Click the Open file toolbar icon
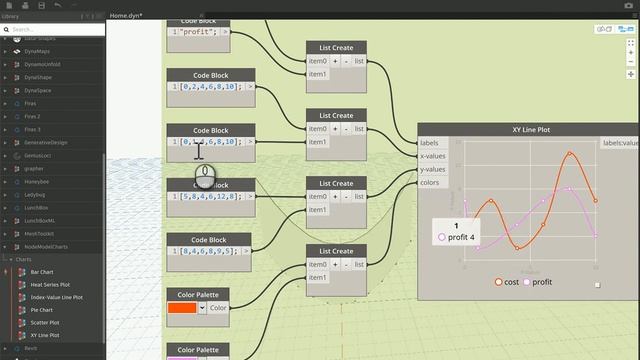640x360 pixels. (x=25, y=5)
